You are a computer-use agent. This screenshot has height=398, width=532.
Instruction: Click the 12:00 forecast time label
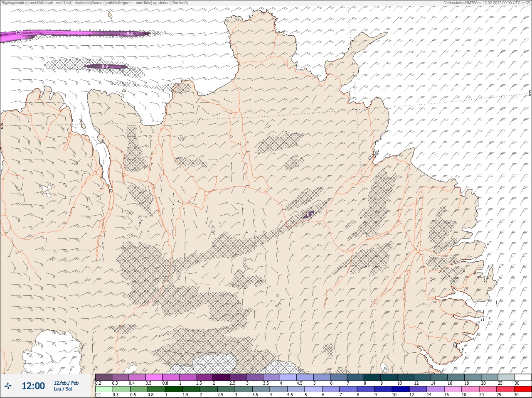pyautogui.click(x=33, y=386)
